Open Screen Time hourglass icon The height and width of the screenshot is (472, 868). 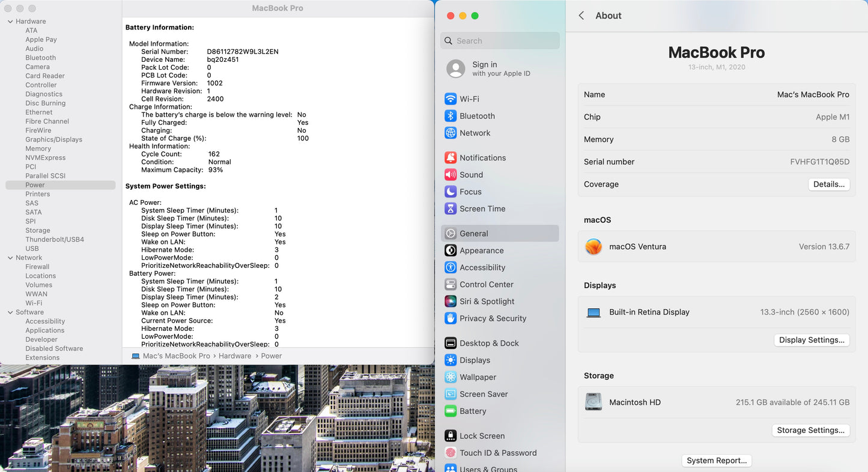451,209
